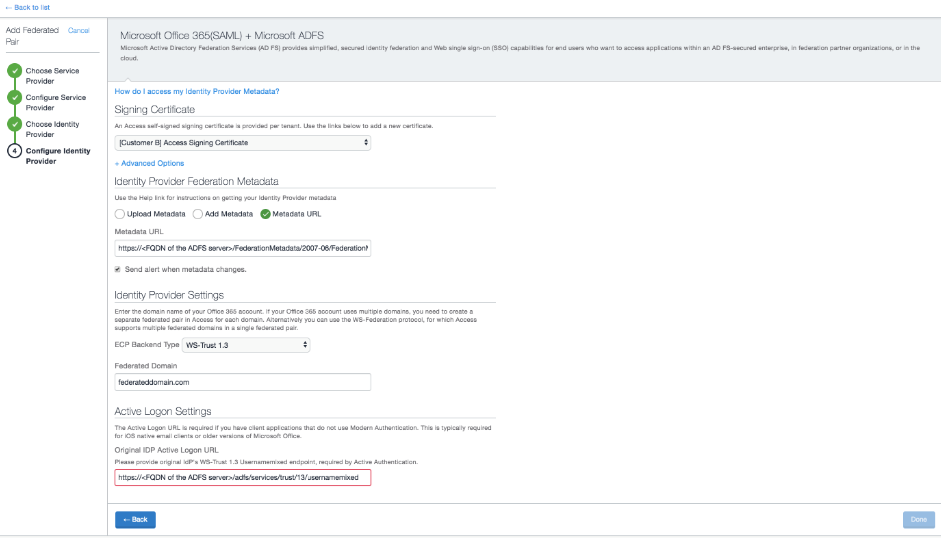The width and height of the screenshot is (941, 539).
Task: Click the Done button
Action: coord(919,520)
